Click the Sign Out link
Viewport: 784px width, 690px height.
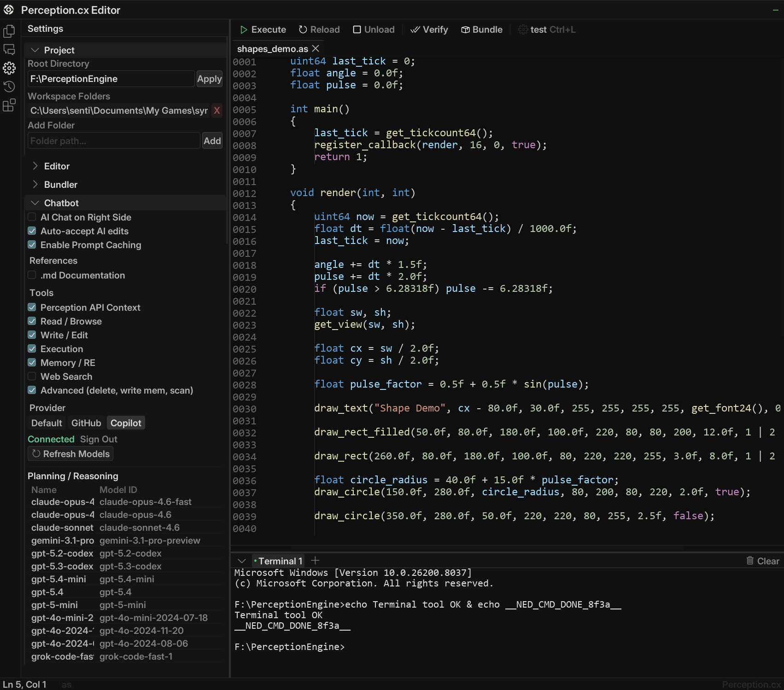(99, 439)
